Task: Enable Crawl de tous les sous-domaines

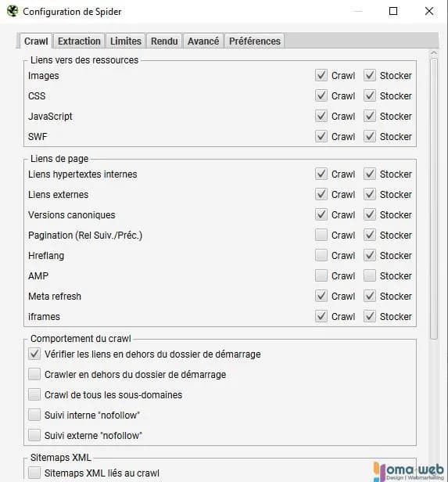Action: [34, 394]
